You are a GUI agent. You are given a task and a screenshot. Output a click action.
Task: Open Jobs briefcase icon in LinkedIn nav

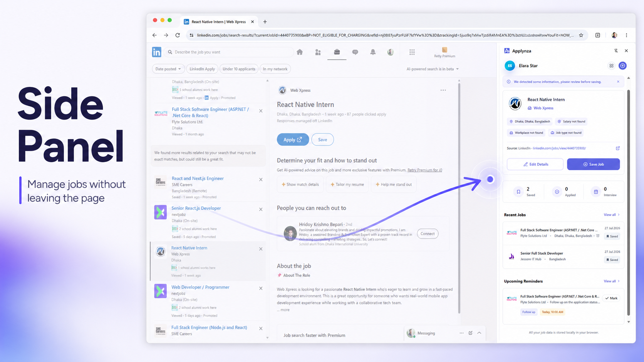[337, 52]
